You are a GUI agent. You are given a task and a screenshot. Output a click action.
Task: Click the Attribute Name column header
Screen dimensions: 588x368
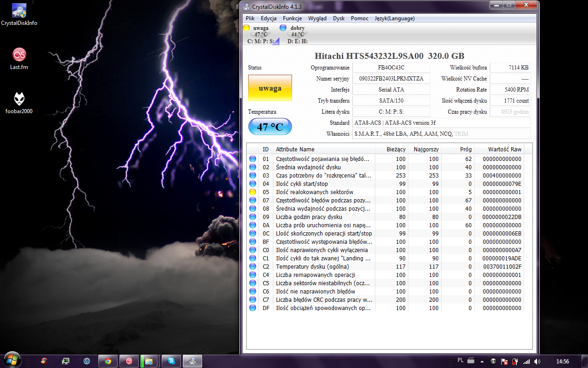point(324,149)
